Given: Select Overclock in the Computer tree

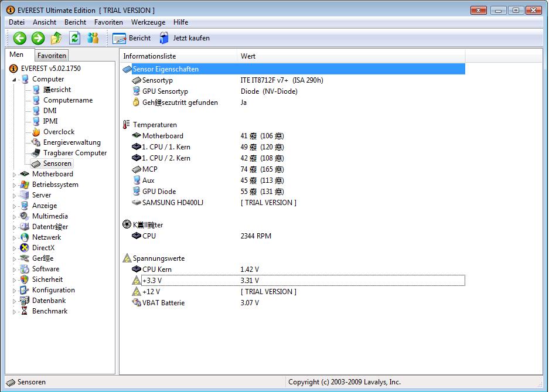Looking at the screenshot, I should (59, 132).
